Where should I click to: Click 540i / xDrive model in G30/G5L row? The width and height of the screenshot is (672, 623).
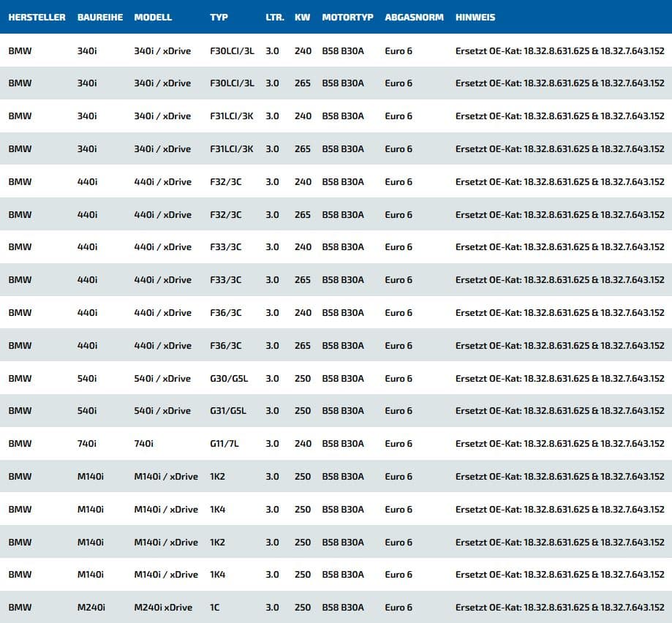point(162,378)
